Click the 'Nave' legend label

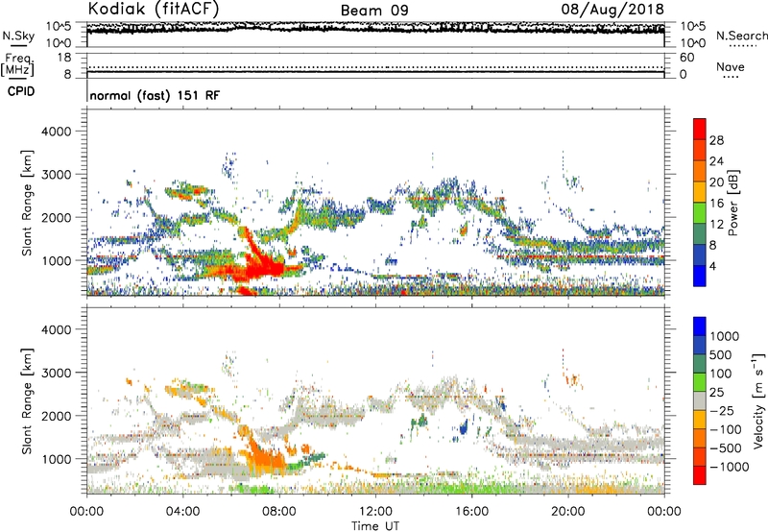coord(731,67)
